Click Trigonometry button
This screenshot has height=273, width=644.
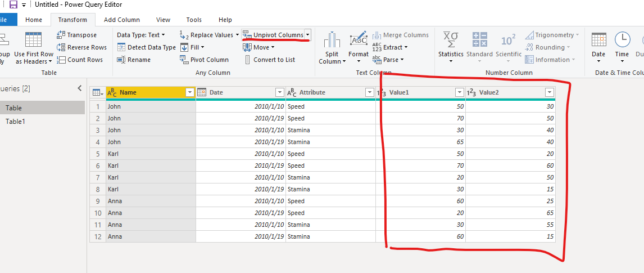pyautogui.click(x=552, y=35)
